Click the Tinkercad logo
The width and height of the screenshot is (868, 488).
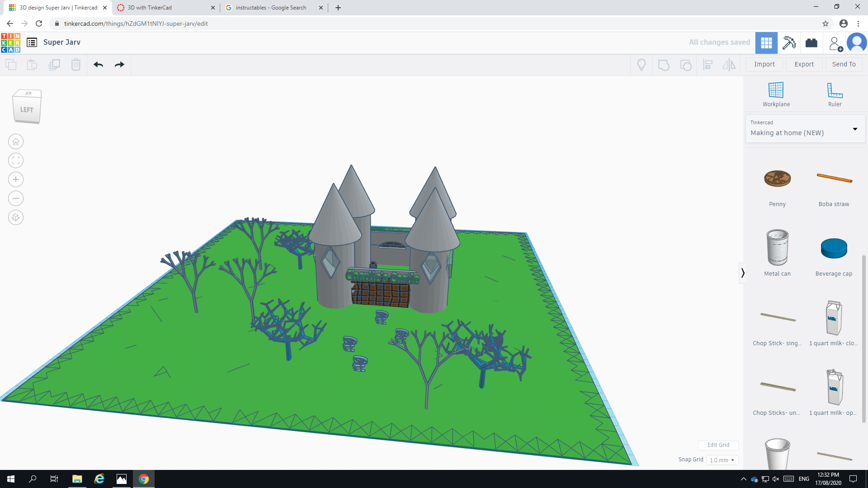point(11,42)
